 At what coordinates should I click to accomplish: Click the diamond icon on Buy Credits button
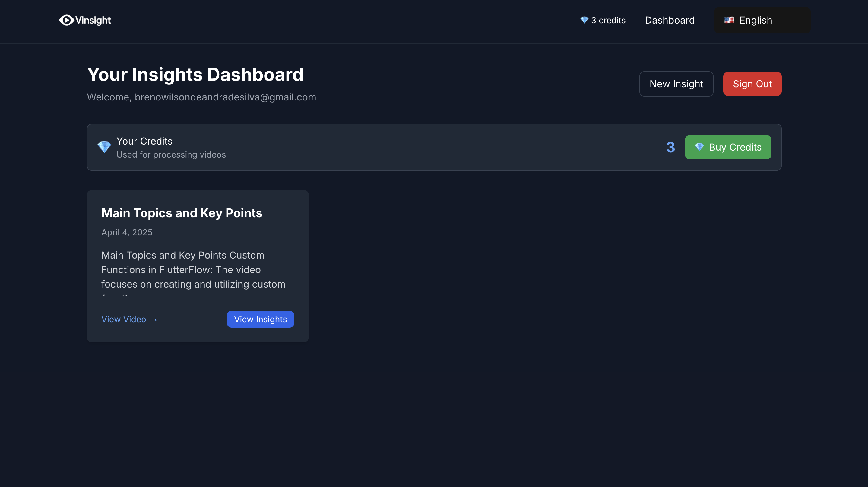699,147
